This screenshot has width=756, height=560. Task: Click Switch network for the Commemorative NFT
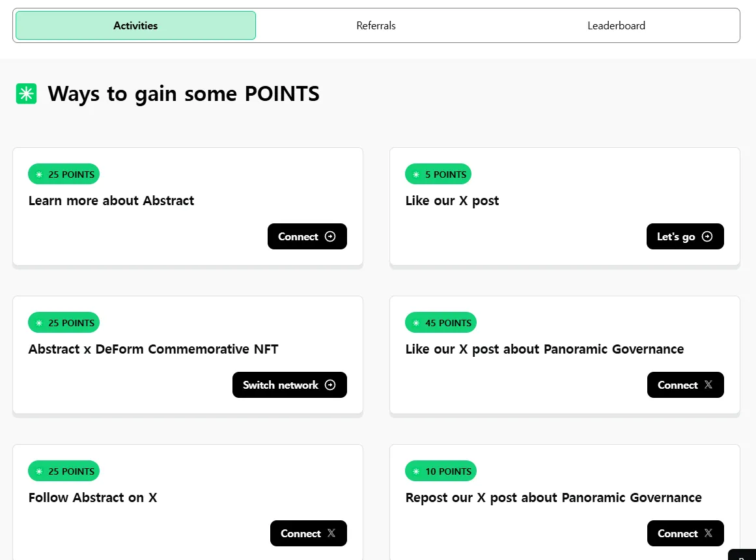289,385
